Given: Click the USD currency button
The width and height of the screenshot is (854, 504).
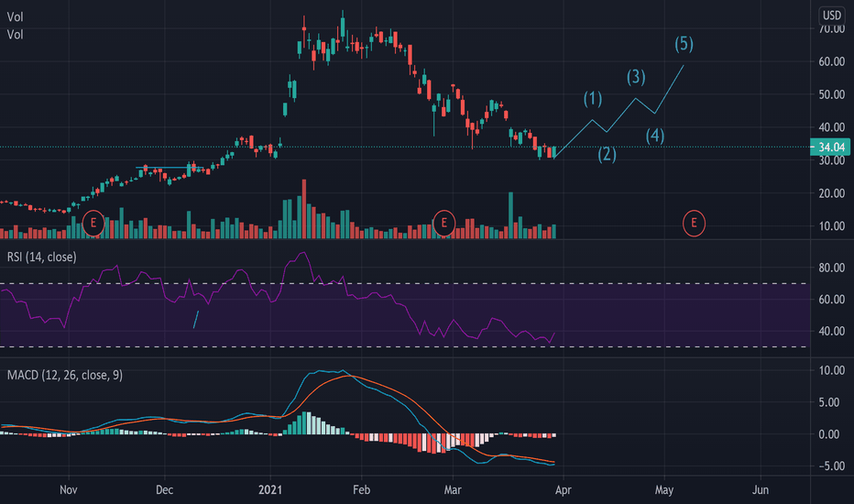Looking at the screenshot, I should (832, 16).
